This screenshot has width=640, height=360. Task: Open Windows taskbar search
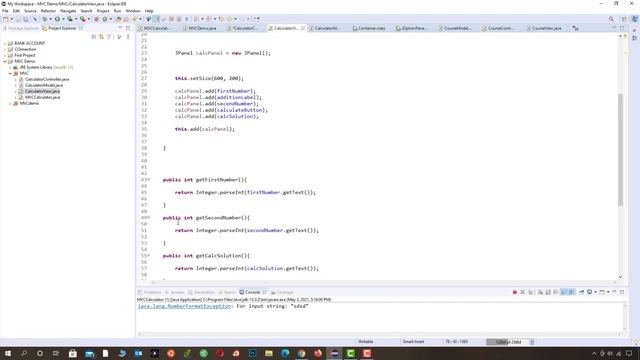(24, 353)
